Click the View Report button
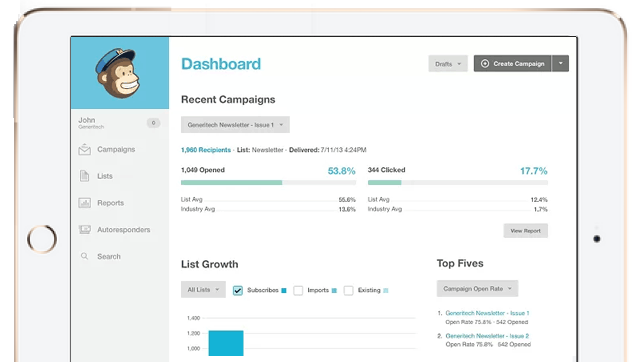Viewport: 635px width, 362px height. [x=526, y=231]
